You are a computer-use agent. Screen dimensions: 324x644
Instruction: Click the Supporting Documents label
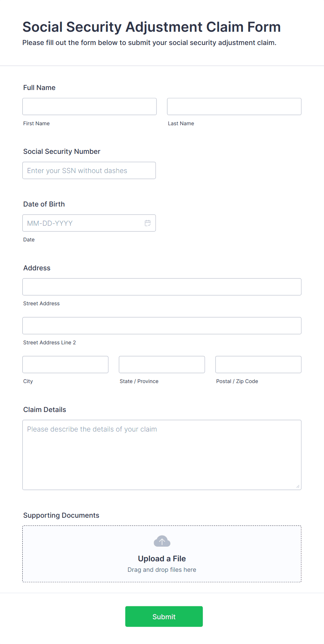(x=61, y=515)
